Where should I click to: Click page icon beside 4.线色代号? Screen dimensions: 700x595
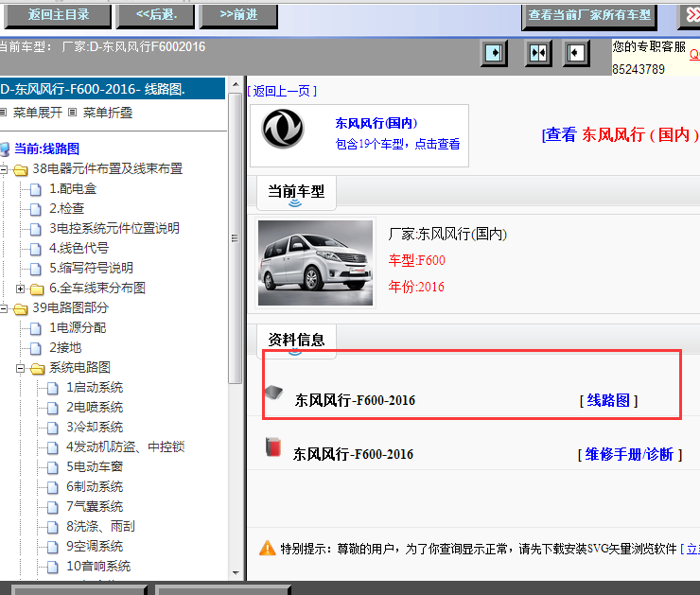click(x=36, y=249)
